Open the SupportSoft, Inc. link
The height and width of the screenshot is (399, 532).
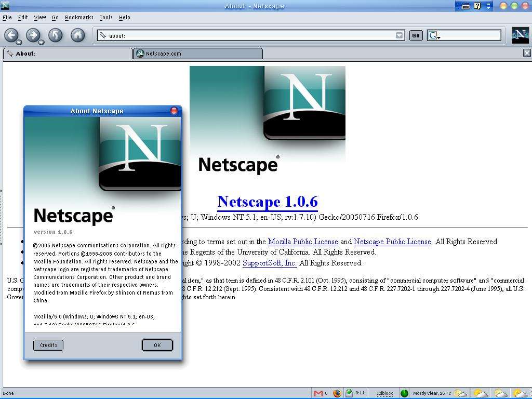269,263
